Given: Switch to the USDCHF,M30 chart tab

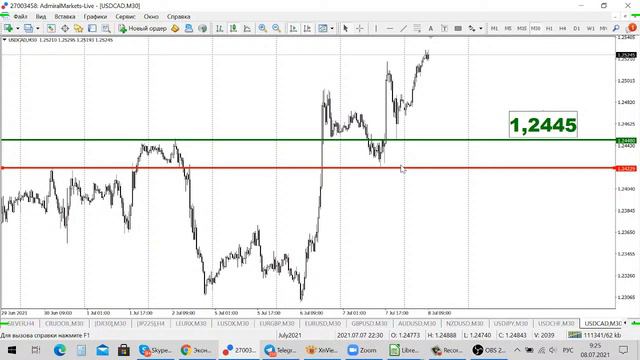Looking at the screenshot, I should (x=556, y=323).
